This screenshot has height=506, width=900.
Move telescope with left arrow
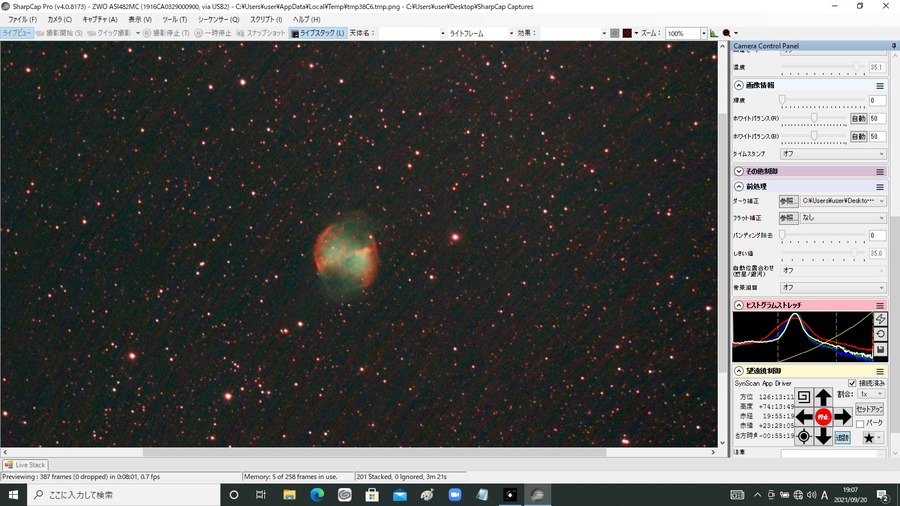[804, 417]
